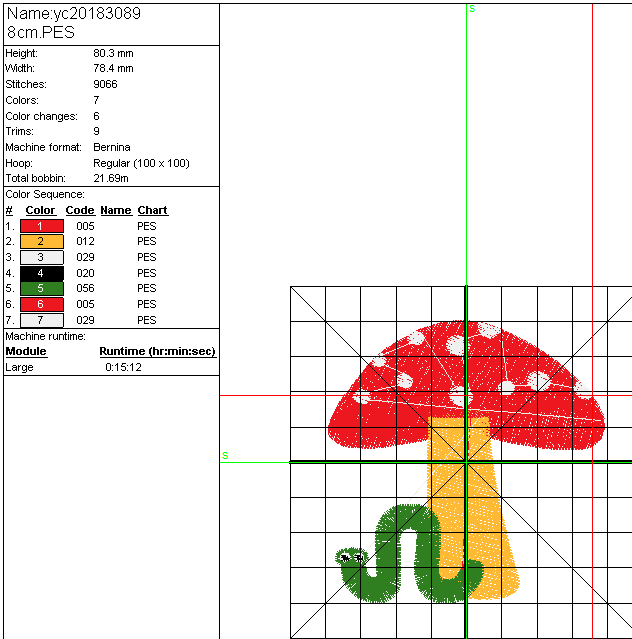Image resolution: width=632 pixels, height=639 pixels.
Task: Click red color swatch number 1
Action: [x=42, y=226]
